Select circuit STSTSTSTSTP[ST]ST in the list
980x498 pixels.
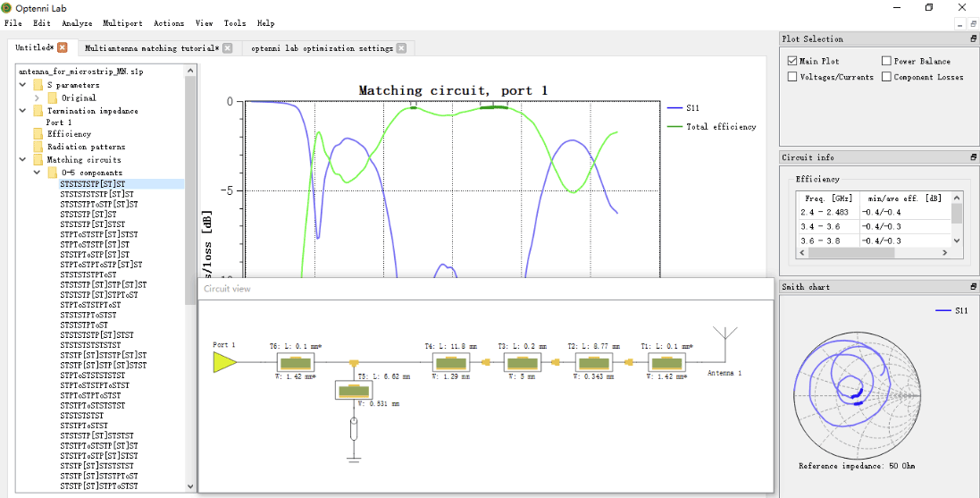(x=96, y=194)
